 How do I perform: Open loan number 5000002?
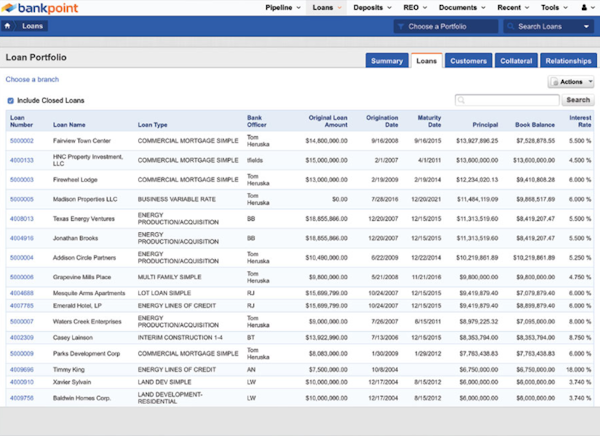(21, 141)
